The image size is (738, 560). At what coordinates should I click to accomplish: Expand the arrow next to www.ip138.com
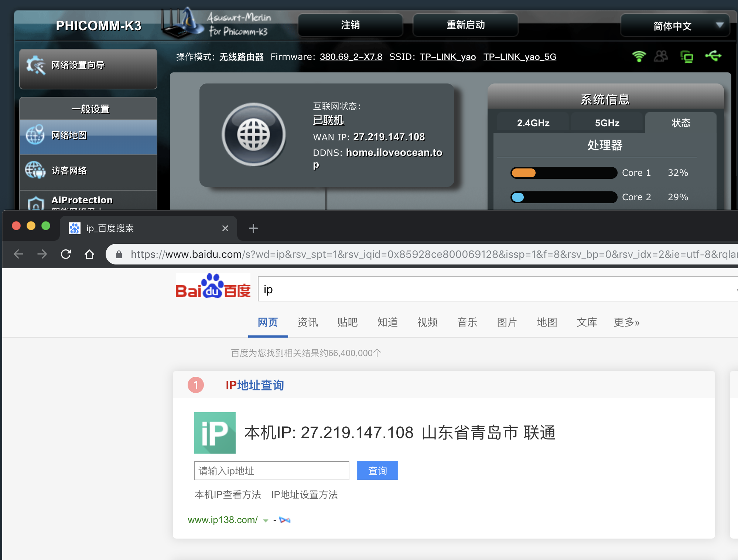(x=266, y=520)
